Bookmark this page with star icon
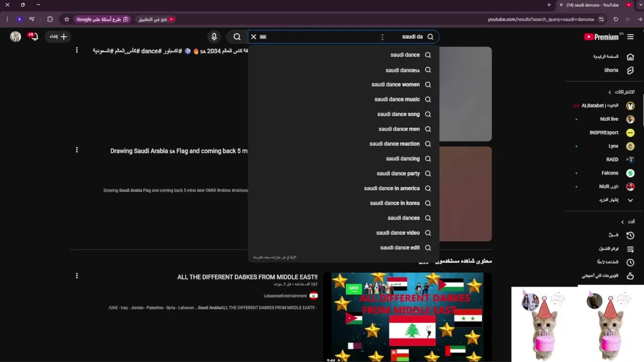This screenshot has width=644, height=362. tap(66, 19)
